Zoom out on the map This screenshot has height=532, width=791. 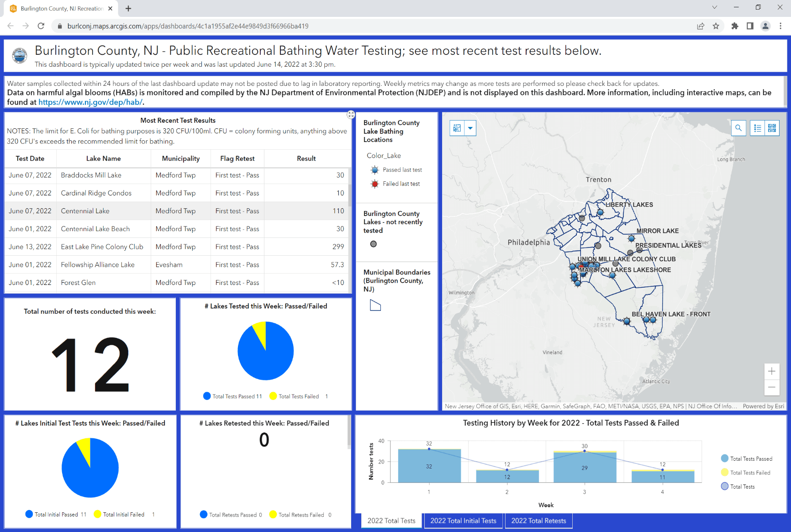771,387
